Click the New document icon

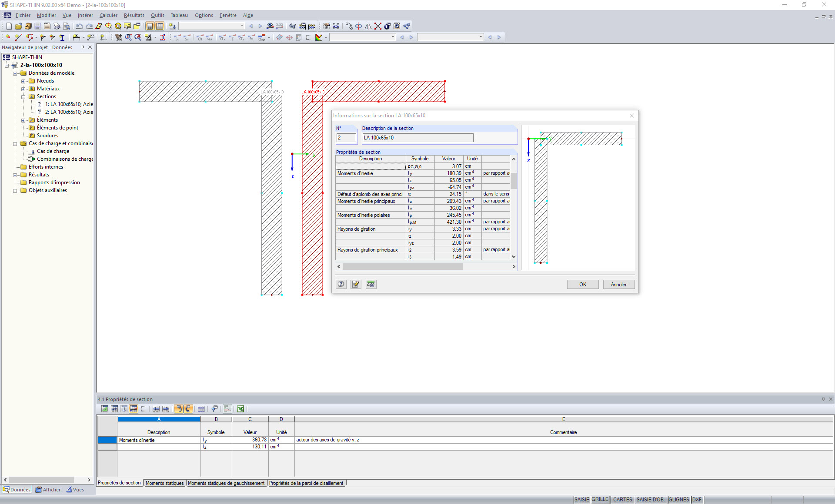pyautogui.click(x=9, y=26)
